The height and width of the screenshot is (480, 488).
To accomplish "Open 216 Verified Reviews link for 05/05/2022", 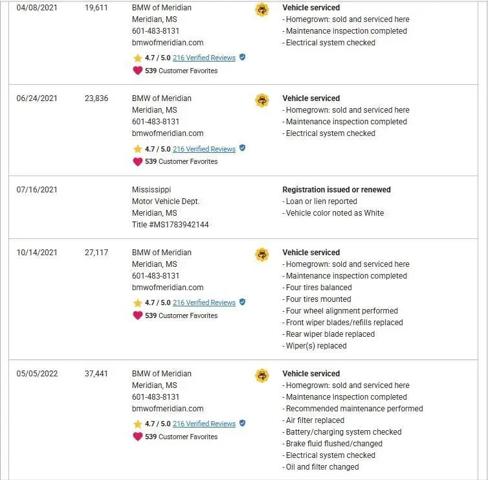I will 204,424.
